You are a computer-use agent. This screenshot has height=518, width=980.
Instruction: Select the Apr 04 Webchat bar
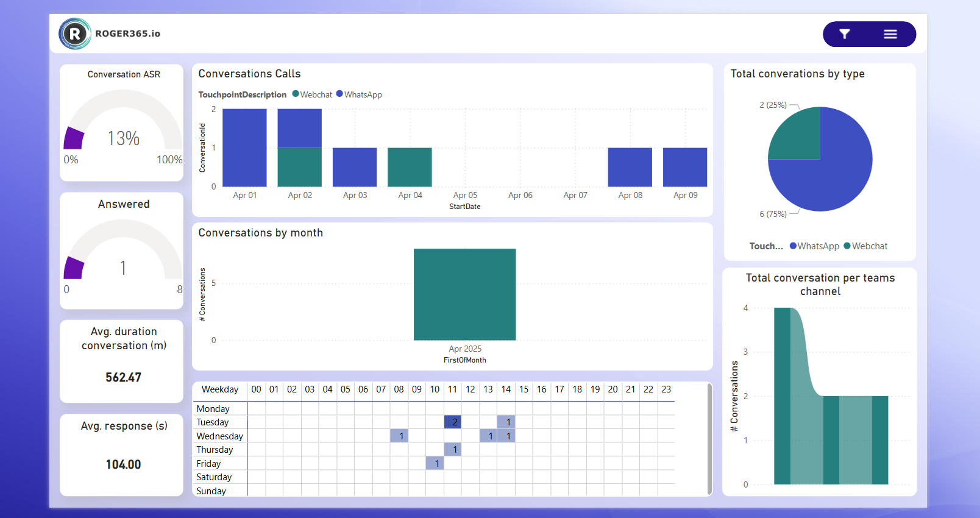pyautogui.click(x=410, y=167)
